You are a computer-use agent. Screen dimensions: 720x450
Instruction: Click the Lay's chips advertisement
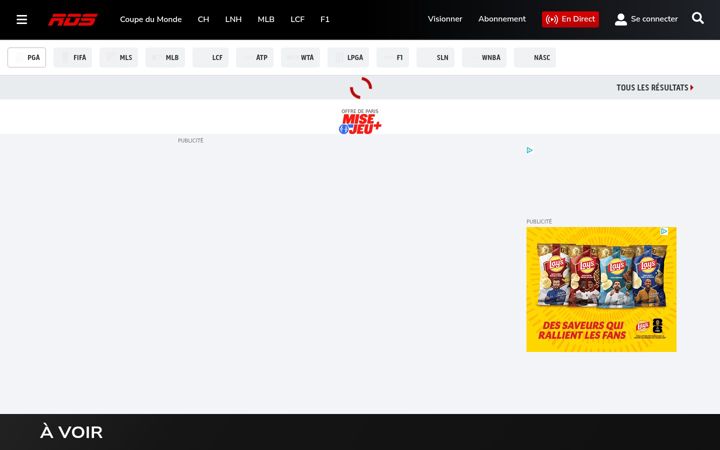[601, 289]
